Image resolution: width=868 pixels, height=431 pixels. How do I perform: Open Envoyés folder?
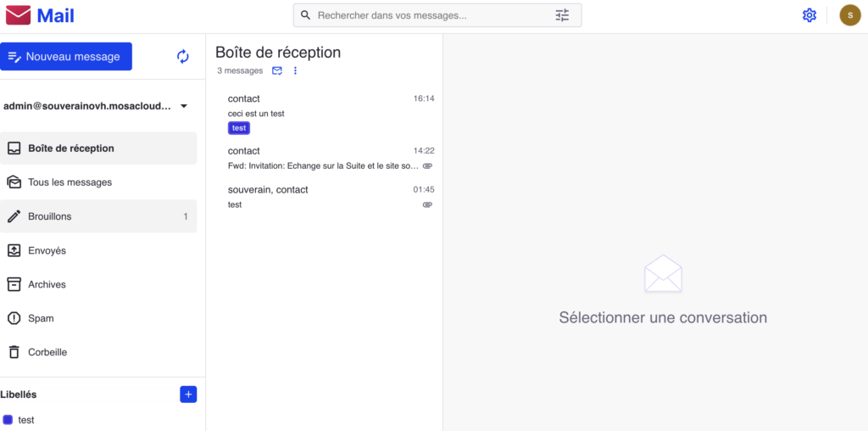(x=98, y=250)
